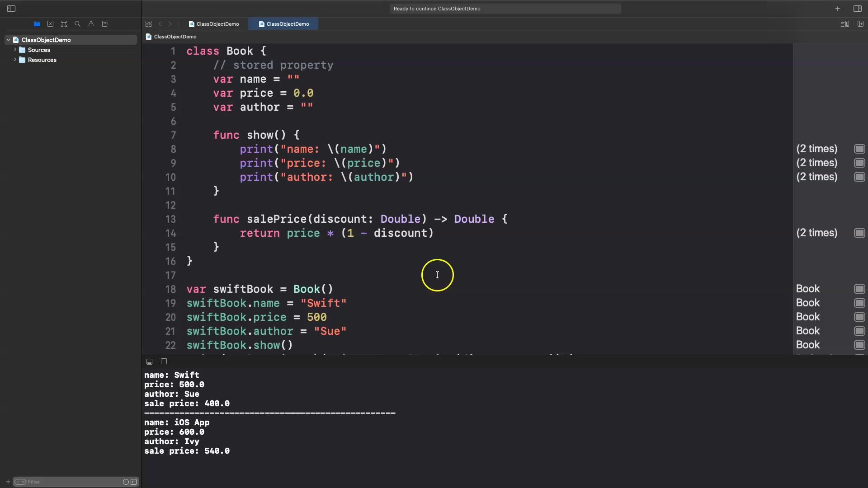The image size is (868, 488).
Task: Open the Source Control navigator
Action: [50, 24]
